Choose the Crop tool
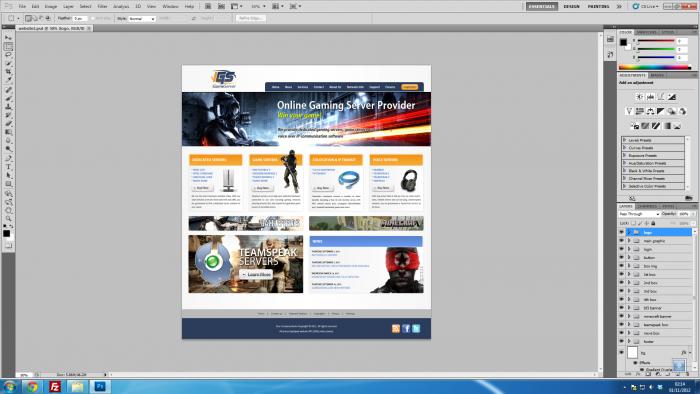 (x=8, y=72)
